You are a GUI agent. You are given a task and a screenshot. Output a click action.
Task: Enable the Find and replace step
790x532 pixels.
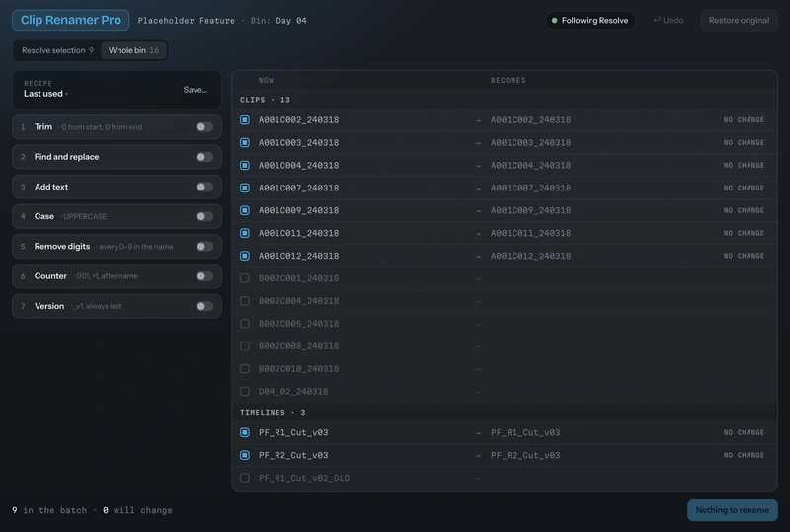pos(204,157)
